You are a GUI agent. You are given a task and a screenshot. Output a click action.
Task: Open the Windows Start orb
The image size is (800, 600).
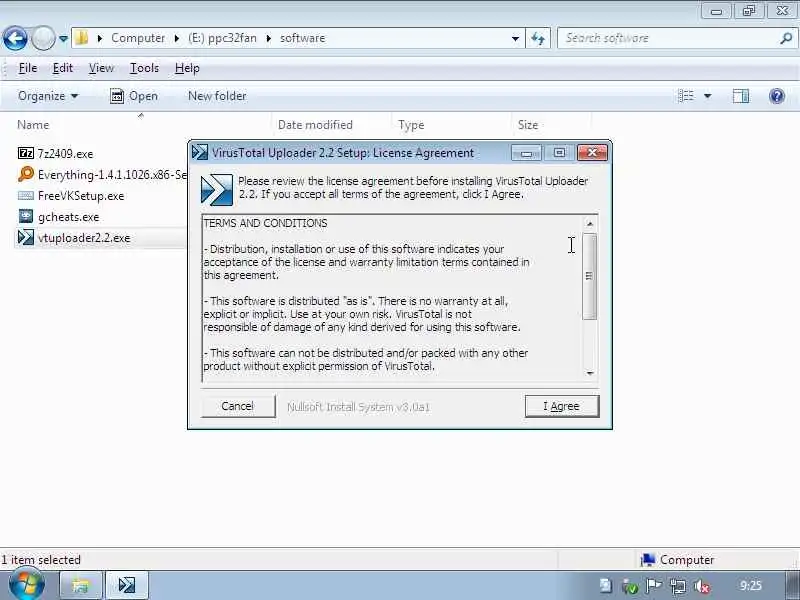27,585
